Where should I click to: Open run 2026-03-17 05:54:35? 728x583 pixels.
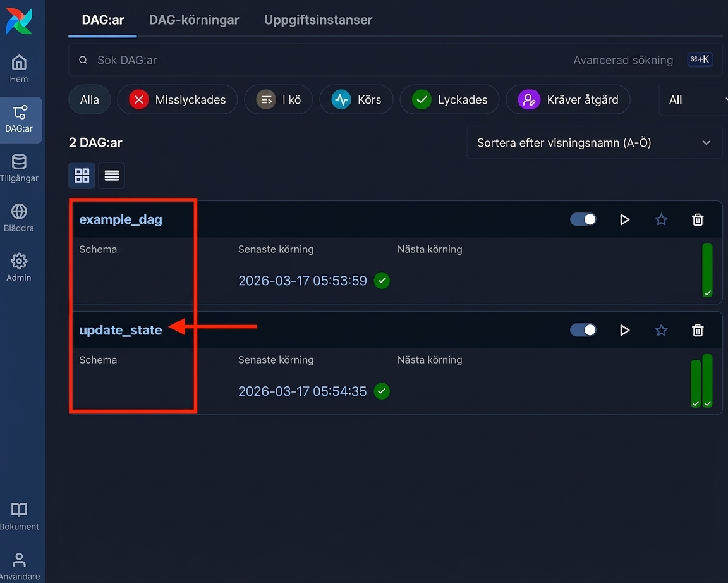click(302, 391)
